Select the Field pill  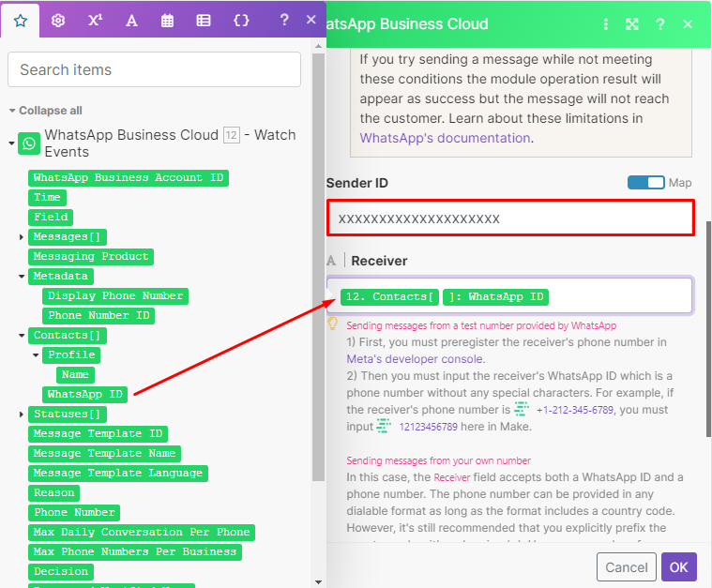(x=51, y=217)
